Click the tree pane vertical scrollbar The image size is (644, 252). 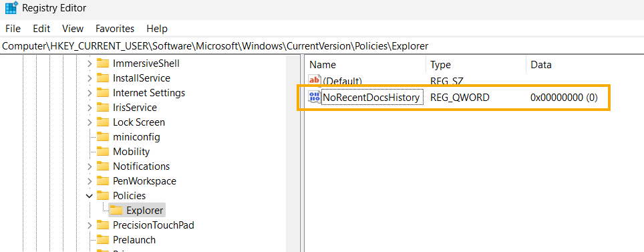[293, 153]
